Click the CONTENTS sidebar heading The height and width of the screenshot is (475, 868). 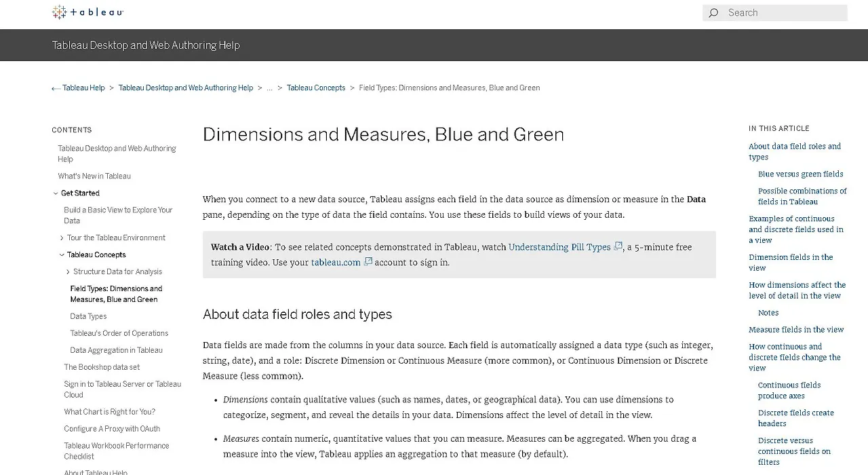coord(72,130)
